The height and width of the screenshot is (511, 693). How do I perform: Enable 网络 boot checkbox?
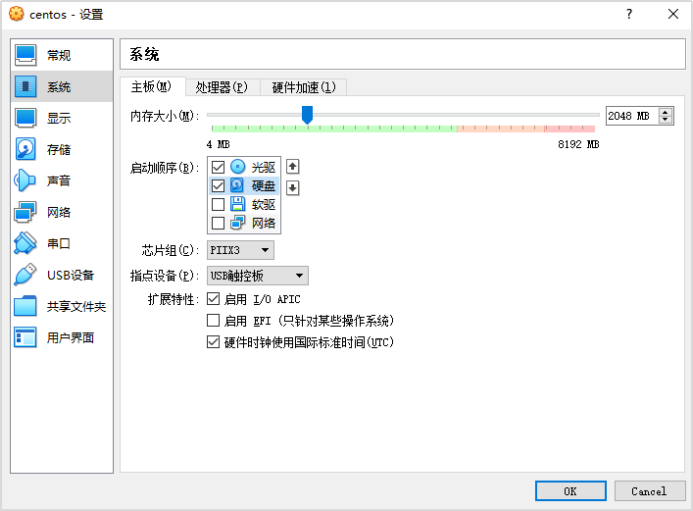click(218, 223)
